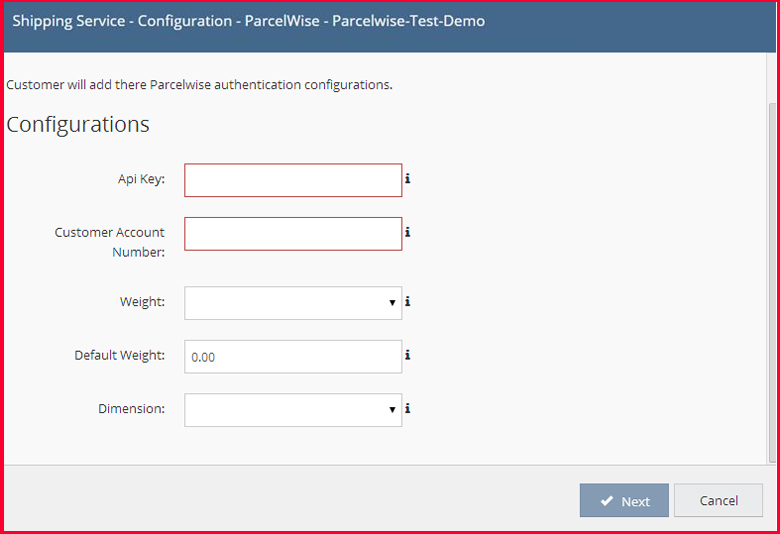Click the info icon beside Api Key field
This screenshot has height=534, width=780.
tap(407, 179)
